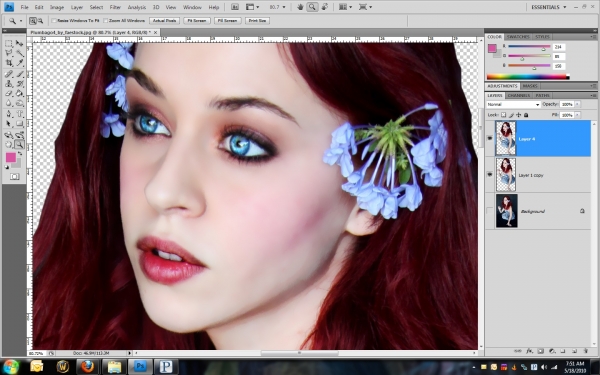Screen dimensions: 600x375
Task: Select the Pen tool
Action: click(x=8, y=114)
